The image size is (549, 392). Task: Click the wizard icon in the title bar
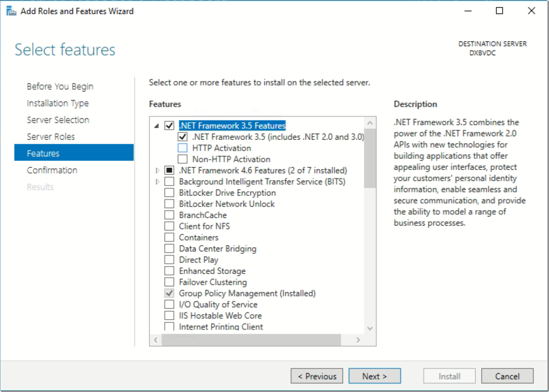click(x=11, y=11)
